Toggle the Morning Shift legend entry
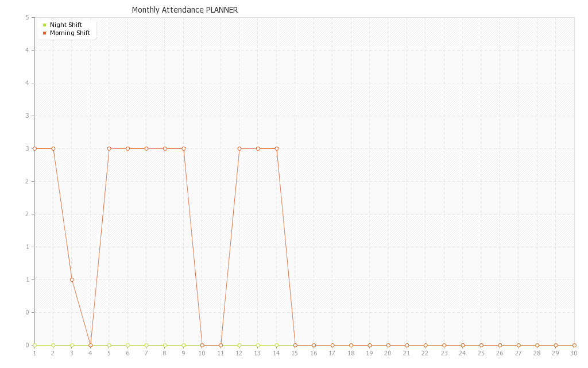Image resolution: width=588 pixels, height=368 pixels. tap(69, 33)
